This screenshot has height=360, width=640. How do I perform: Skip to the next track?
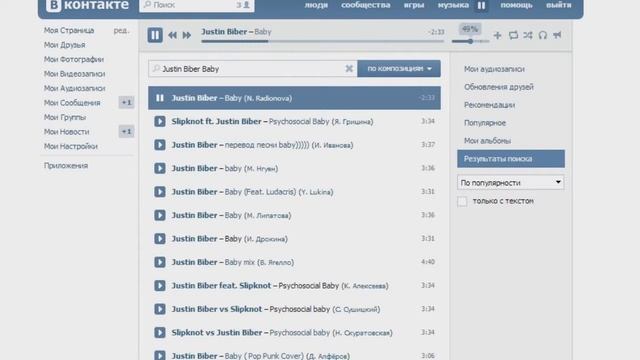point(187,35)
